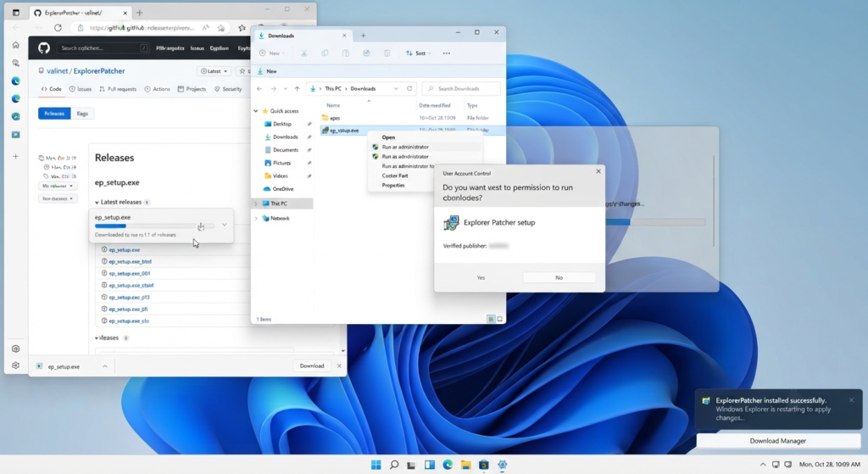Open new browser tab with plus button
This screenshot has height=474, width=868.
140,12
